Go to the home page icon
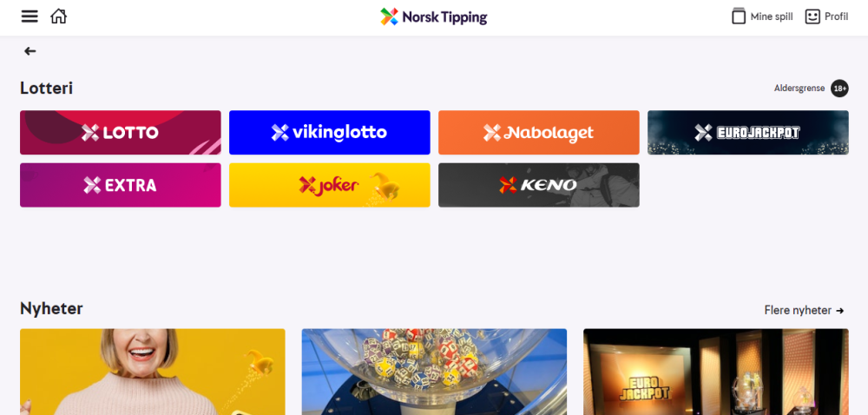Screen dimensions: 868x415 [58, 16]
